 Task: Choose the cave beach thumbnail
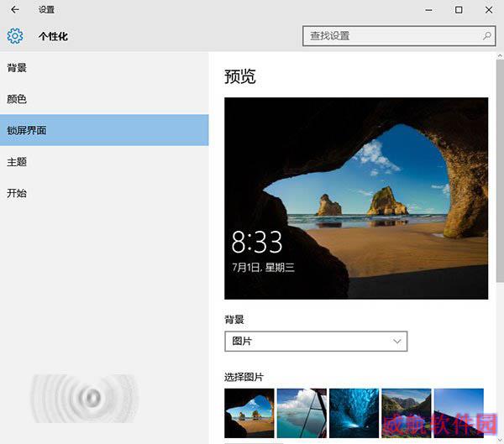pyautogui.click(x=249, y=413)
